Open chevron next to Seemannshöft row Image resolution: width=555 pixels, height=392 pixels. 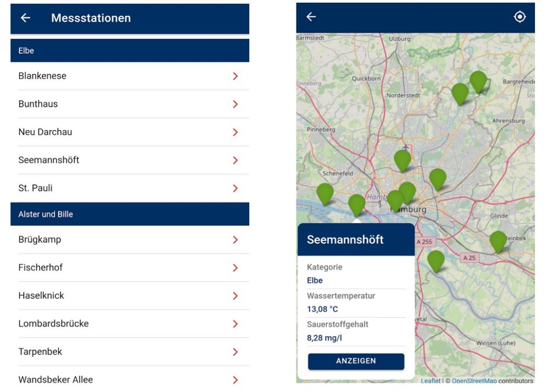(x=235, y=160)
